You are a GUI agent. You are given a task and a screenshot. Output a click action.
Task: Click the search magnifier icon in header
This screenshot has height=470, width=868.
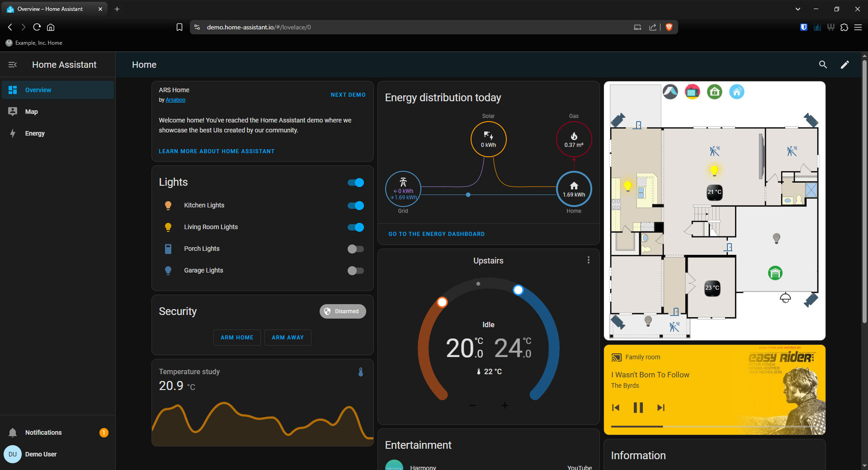[x=823, y=65]
